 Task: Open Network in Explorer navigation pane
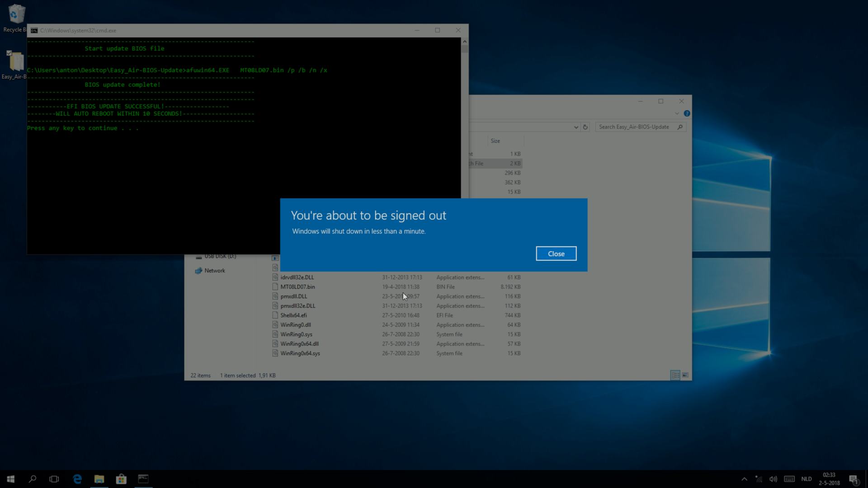click(x=214, y=271)
